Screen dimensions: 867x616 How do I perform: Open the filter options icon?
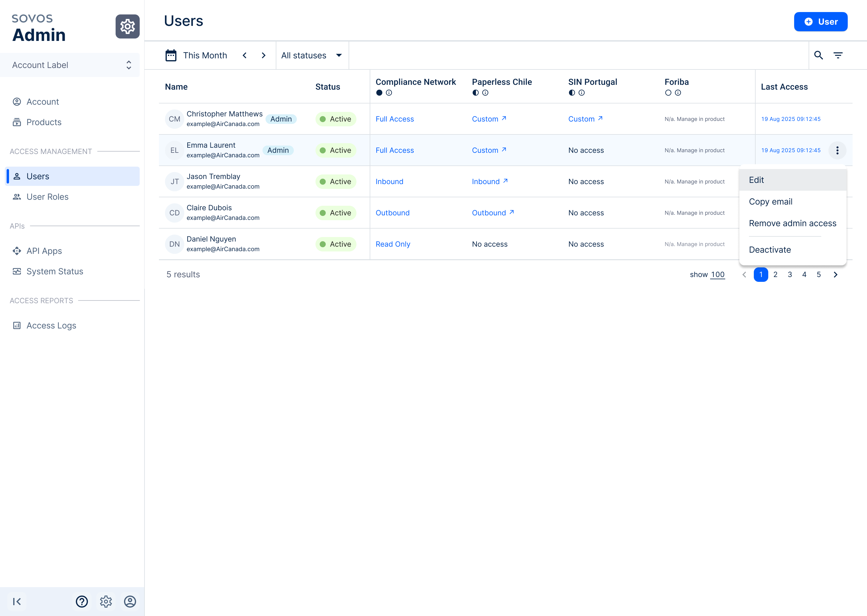[x=838, y=55]
